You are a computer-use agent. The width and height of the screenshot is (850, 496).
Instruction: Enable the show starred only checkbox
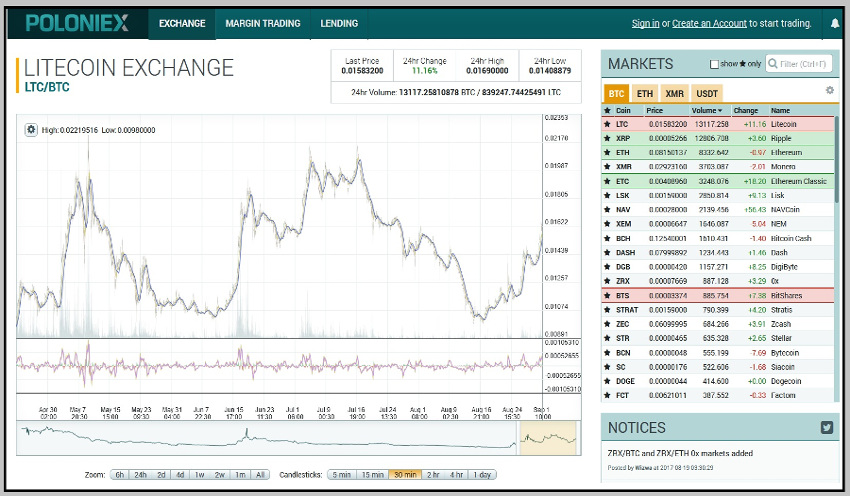point(714,64)
